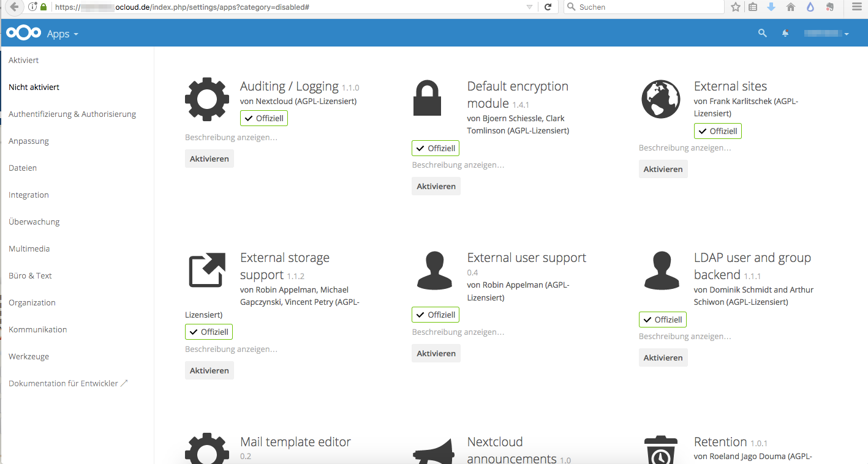Viewport: 868px width, 464px height.
Task: Click the blue droplet extension icon
Action: pos(810,7)
